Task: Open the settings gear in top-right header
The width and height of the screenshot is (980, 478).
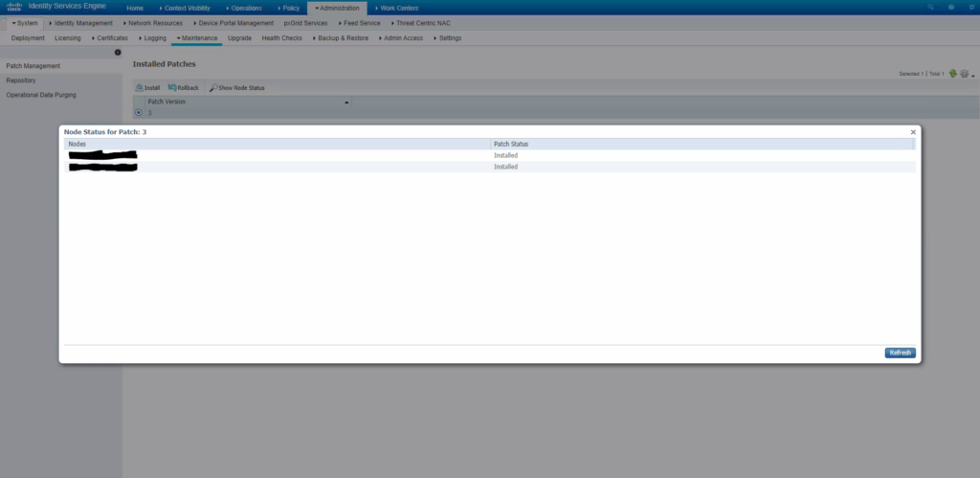Action: (972, 7)
